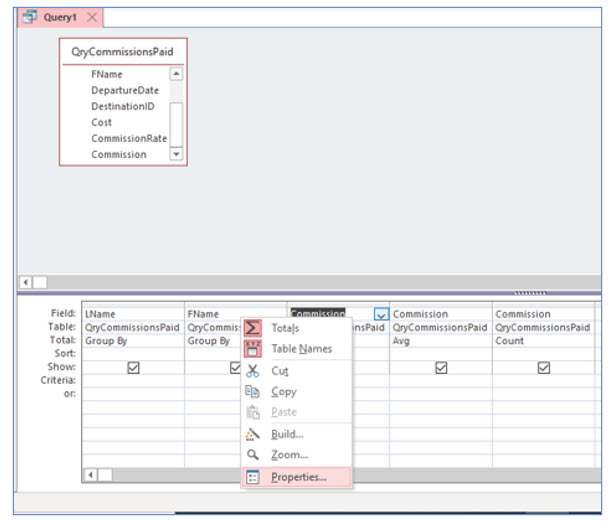Click field list scroll up arrow
The height and width of the screenshot is (522, 610).
(x=176, y=74)
